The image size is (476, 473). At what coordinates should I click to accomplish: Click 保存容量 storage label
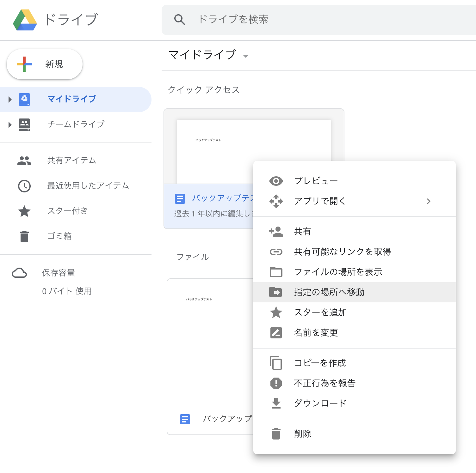pyautogui.click(x=59, y=273)
